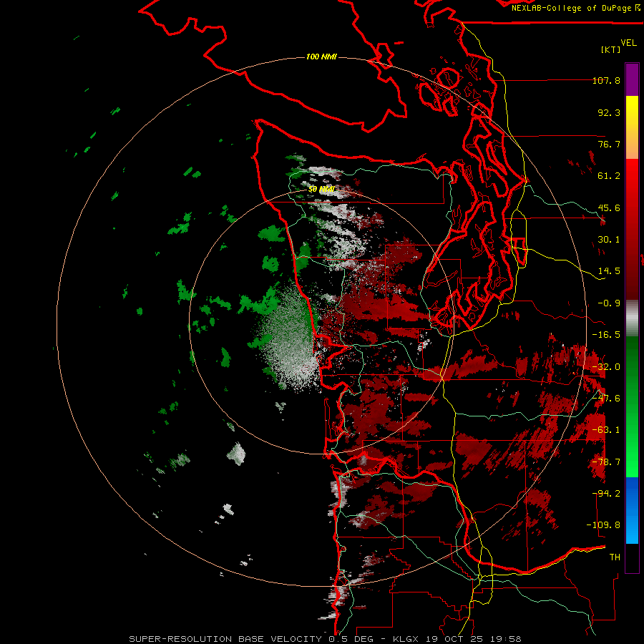This screenshot has width=644, height=644.
Task: Click the -109.8 velocity scale value
Action: [603, 525]
